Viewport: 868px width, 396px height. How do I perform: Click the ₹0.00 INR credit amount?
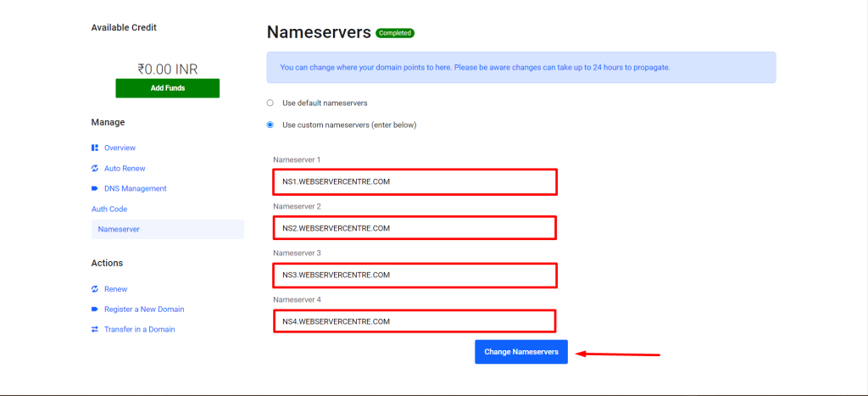click(x=168, y=70)
